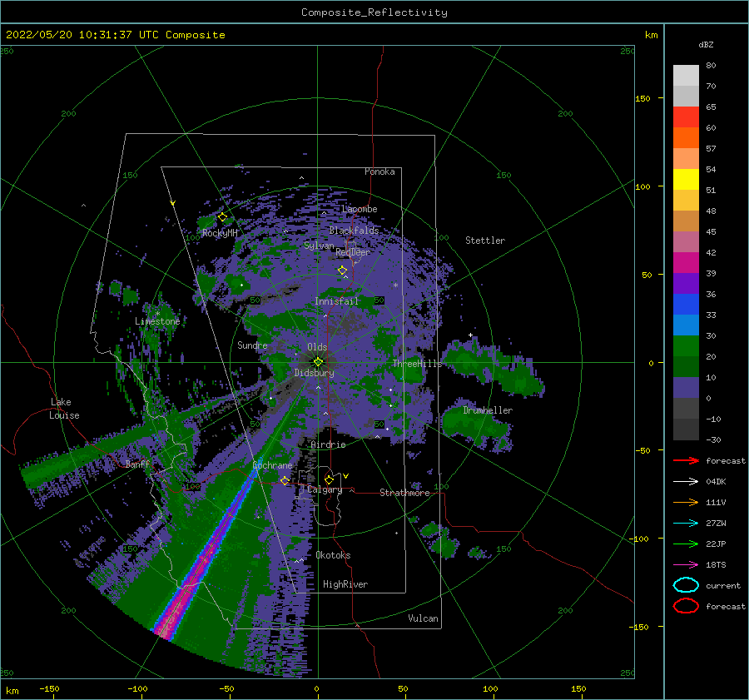Click the legend value 57
Viewport: 749px width, 700px height.
click(711, 149)
